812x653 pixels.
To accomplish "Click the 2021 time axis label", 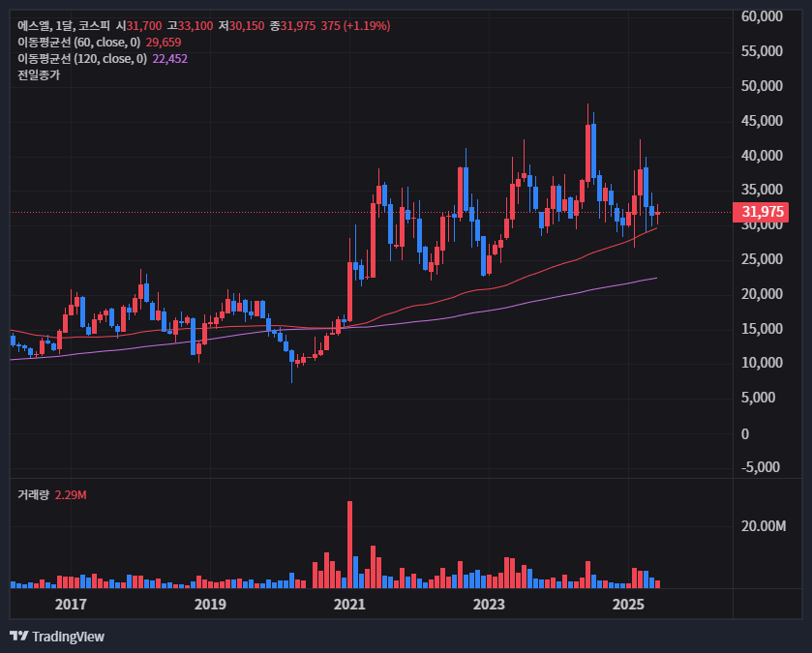I will 349,604.
